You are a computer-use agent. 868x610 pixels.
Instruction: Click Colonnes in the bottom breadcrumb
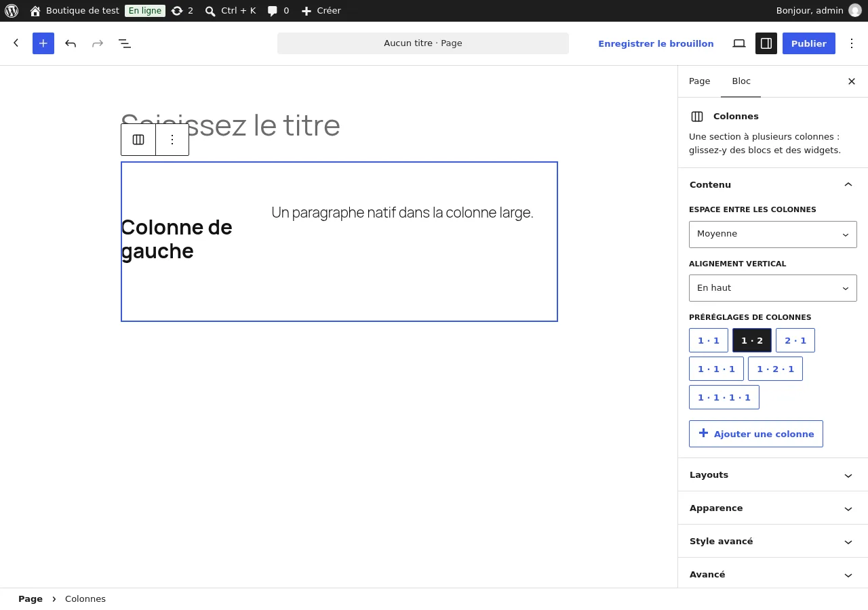coord(85,599)
